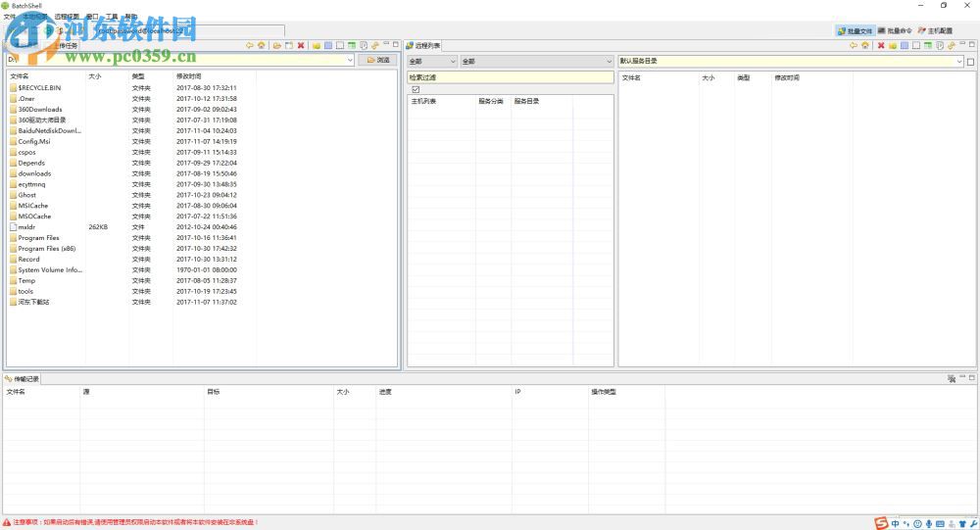Open the 工具 menu

pos(112,17)
